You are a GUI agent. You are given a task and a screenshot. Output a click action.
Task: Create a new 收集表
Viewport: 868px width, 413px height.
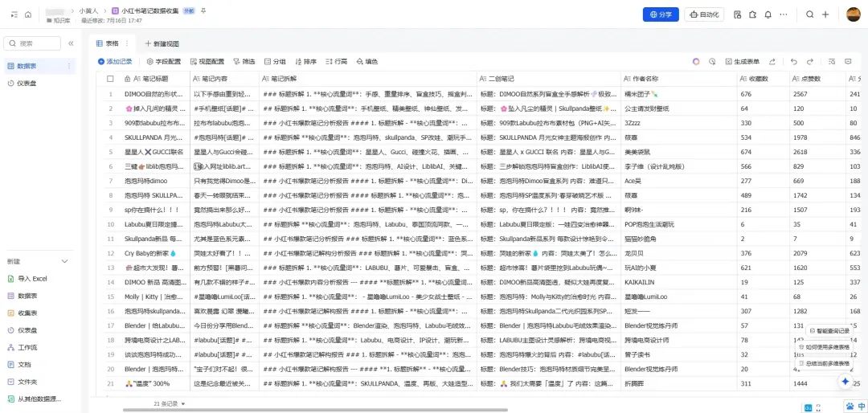coord(23,313)
